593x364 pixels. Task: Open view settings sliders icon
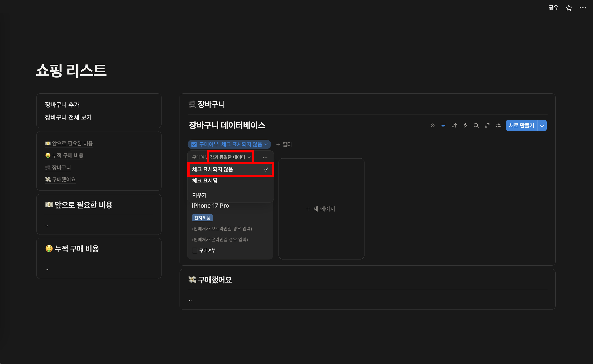498,125
